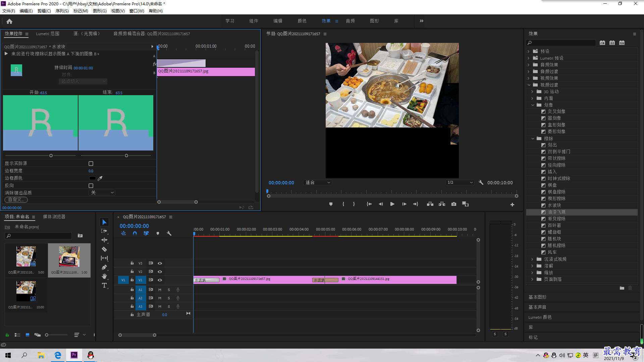The image size is (644, 362).
Task: Click Export Frame camera icon
Action: [454, 204]
